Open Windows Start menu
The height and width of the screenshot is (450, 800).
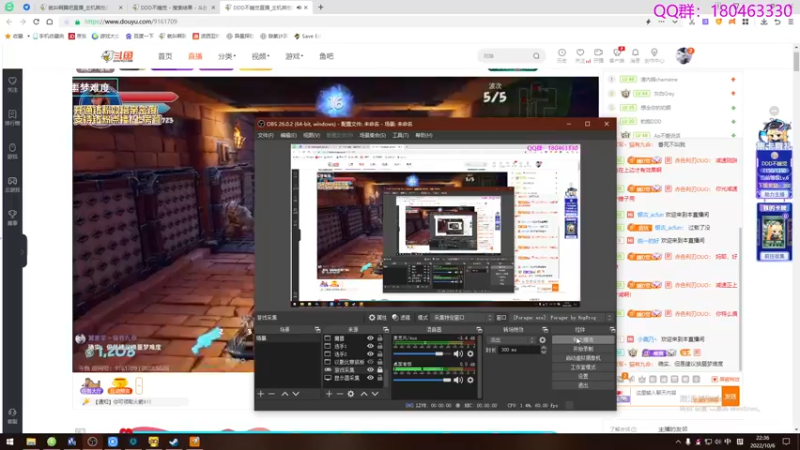[10, 441]
